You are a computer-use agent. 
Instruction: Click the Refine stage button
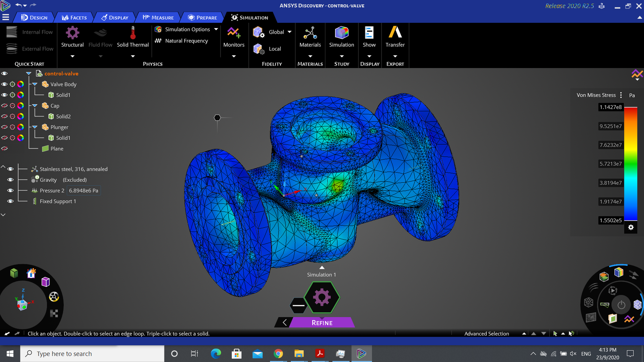coord(322,323)
